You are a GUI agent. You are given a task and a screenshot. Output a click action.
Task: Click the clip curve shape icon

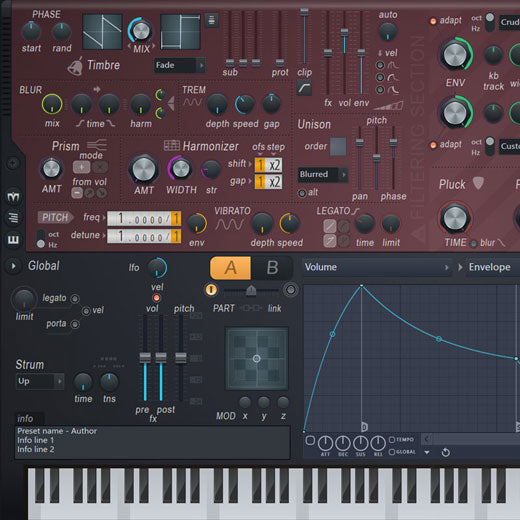coord(304,87)
